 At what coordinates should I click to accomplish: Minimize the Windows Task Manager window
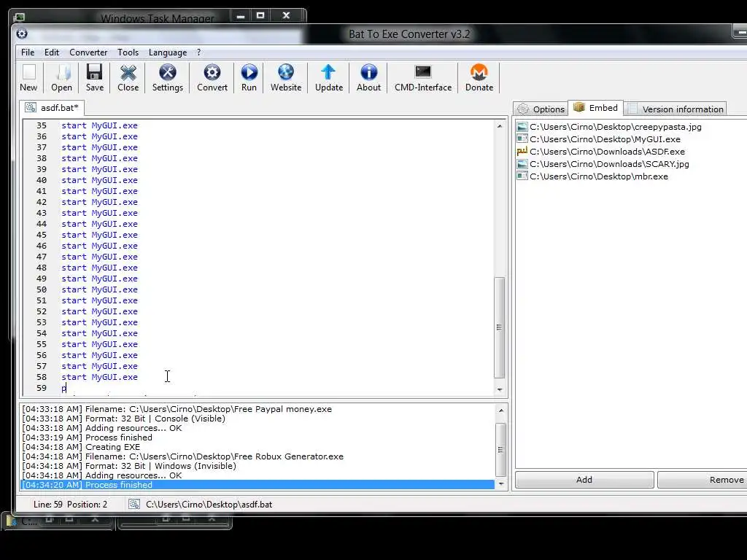241,16
